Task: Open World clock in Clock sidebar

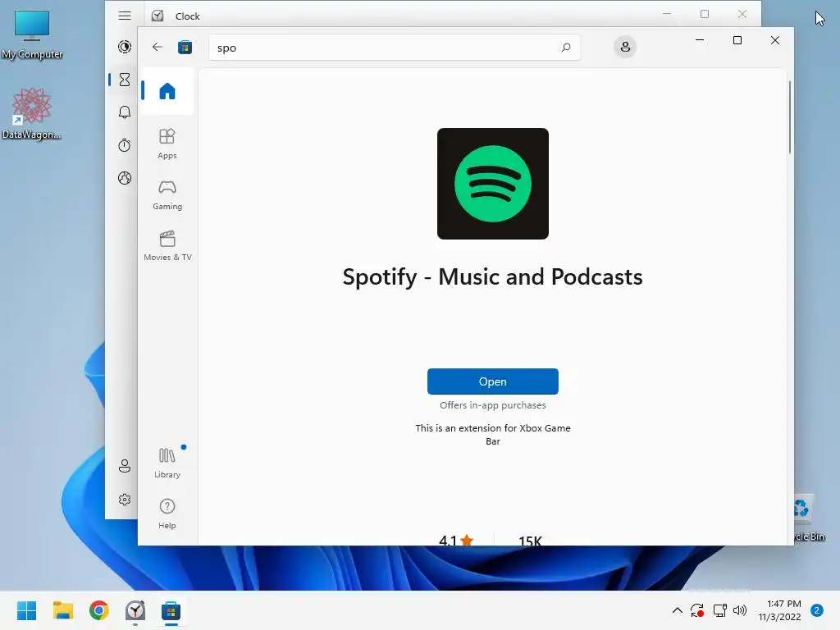Action: click(x=125, y=178)
